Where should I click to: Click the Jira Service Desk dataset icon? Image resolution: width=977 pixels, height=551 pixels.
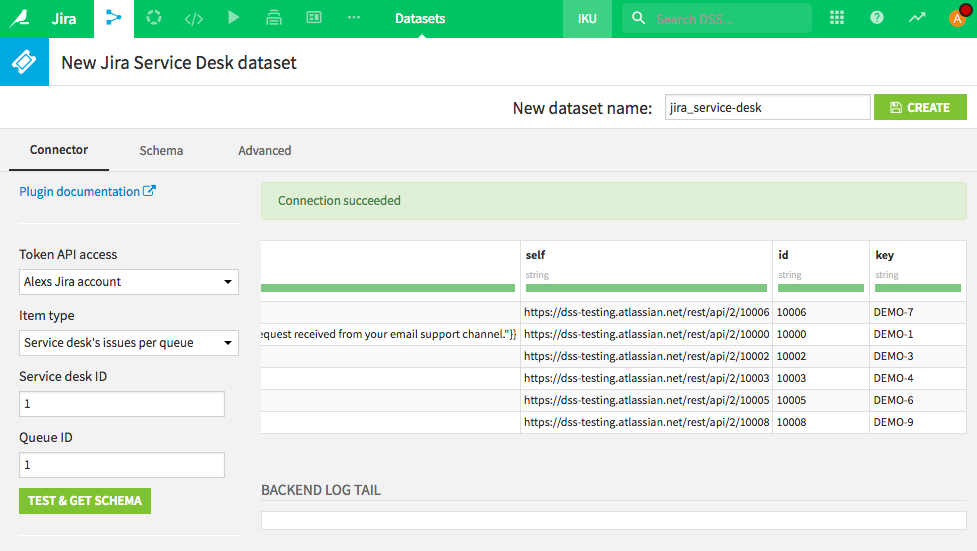[24, 62]
